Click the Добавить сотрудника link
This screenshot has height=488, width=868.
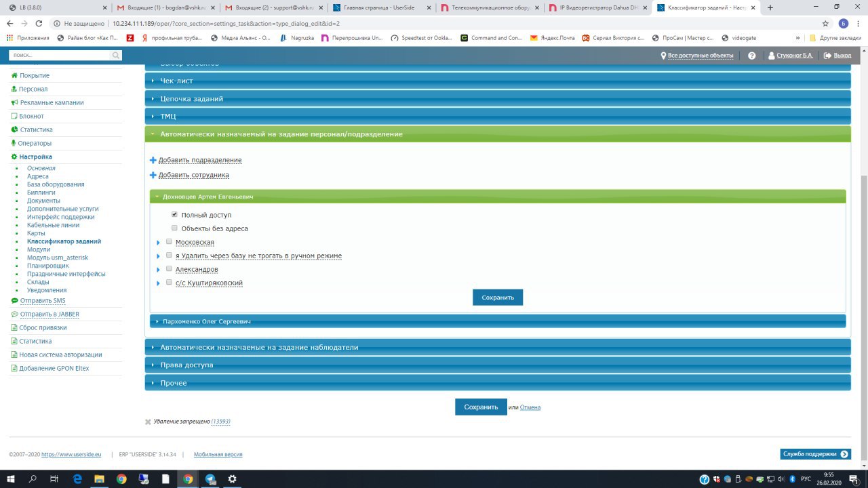(194, 175)
